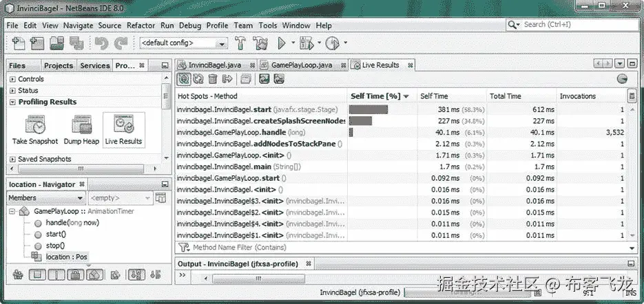Sort by the Self Time [%] column header

[x=382, y=96]
